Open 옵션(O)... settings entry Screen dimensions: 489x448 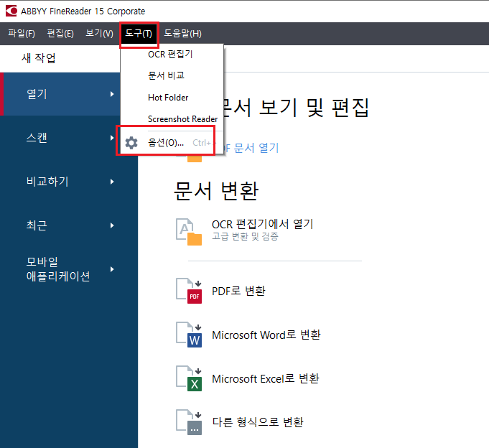(172, 143)
